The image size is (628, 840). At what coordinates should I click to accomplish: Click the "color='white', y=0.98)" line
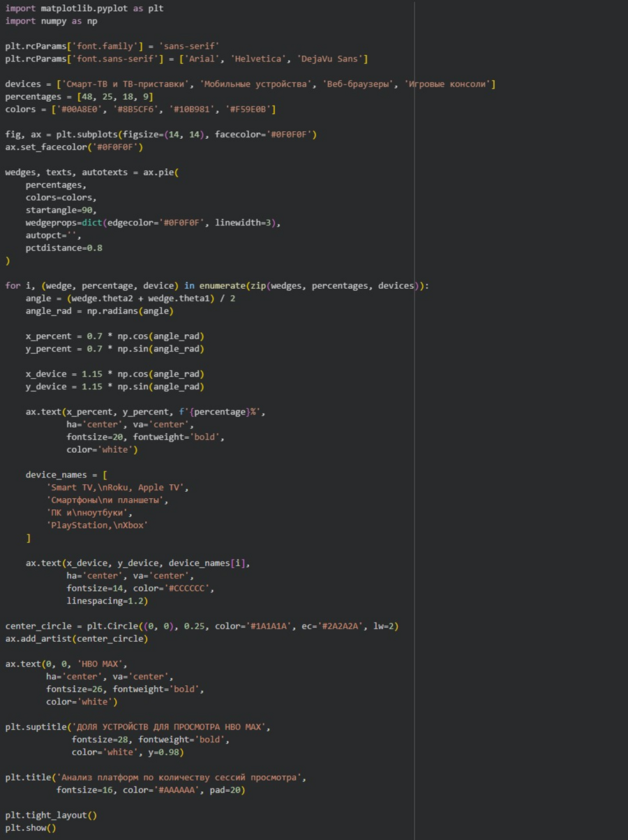pyautogui.click(x=128, y=752)
